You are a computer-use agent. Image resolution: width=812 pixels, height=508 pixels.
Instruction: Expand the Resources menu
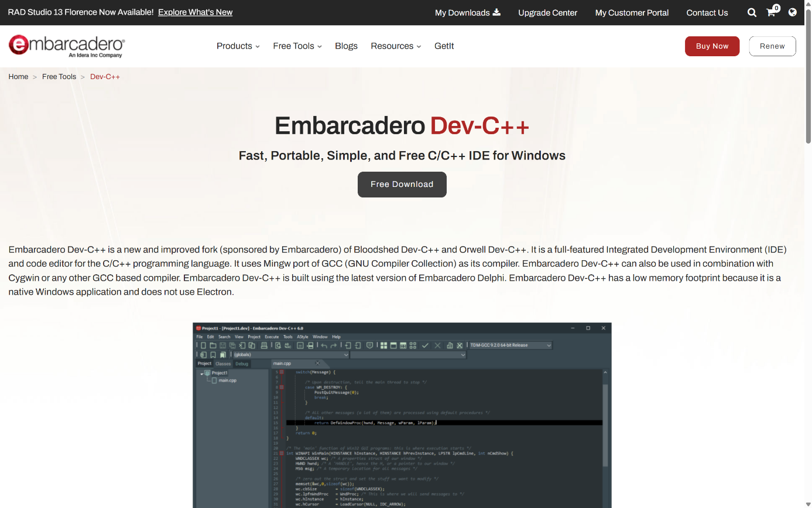396,46
